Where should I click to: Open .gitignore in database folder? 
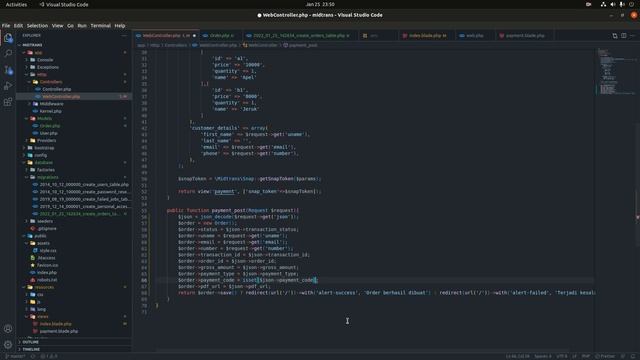click(47, 229)
